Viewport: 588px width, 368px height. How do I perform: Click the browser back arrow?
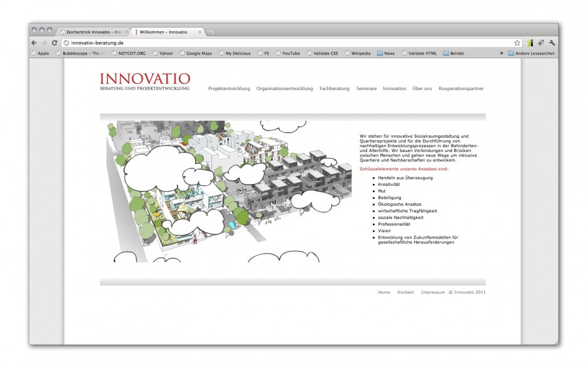[34, 43]
